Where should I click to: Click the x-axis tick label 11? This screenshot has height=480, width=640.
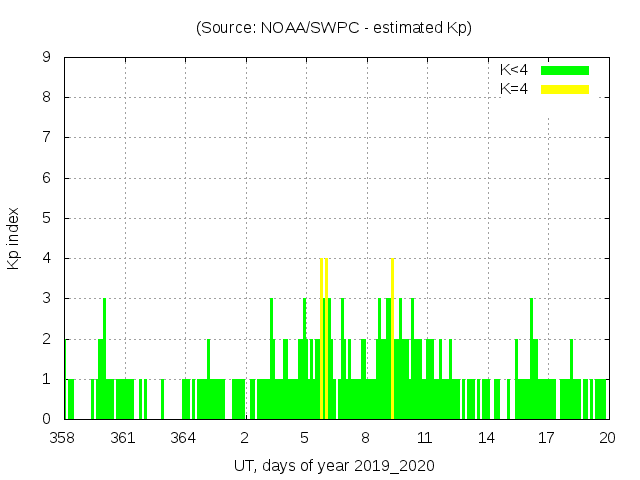[425, 438]
